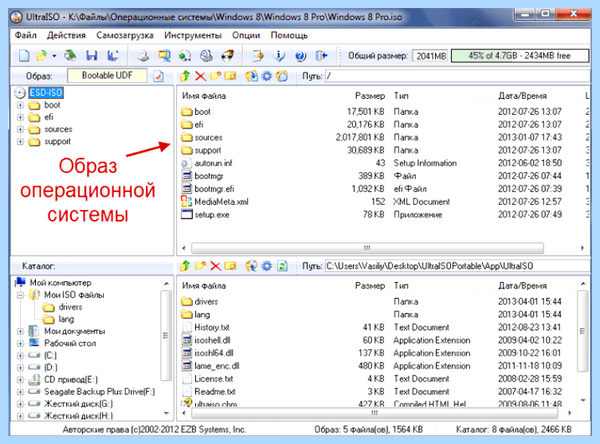The height and width of the screenshot is (444, 600).
Task: Expand the Мои документы tree node
Action: pos(20,331)
